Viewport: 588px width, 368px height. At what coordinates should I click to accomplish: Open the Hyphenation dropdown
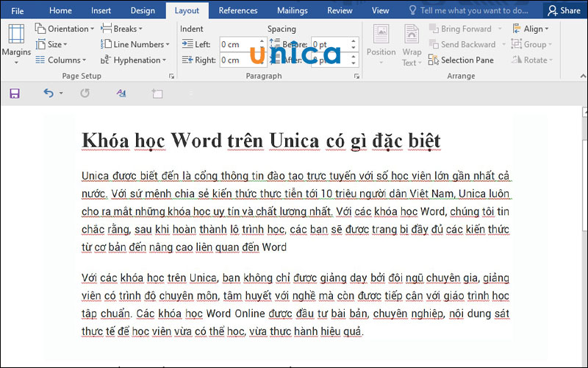133,60
